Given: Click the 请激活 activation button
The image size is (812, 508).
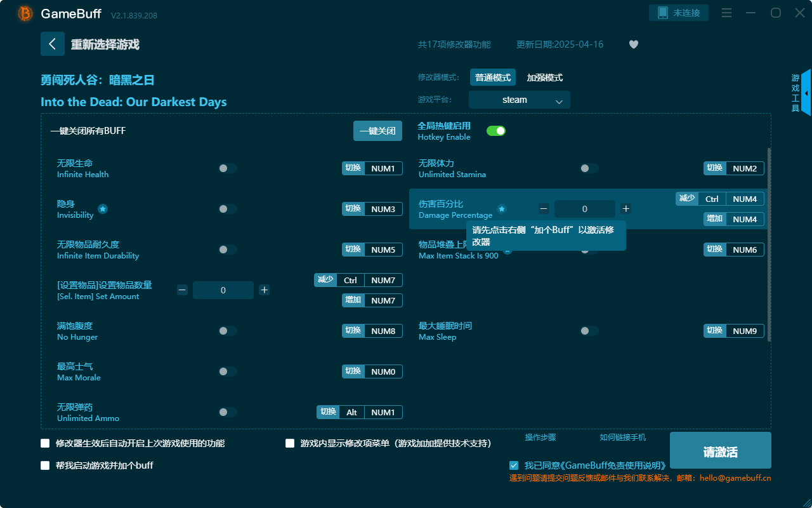Looking at the screenshot, I should pyautogui.click(x=720, y=450).
